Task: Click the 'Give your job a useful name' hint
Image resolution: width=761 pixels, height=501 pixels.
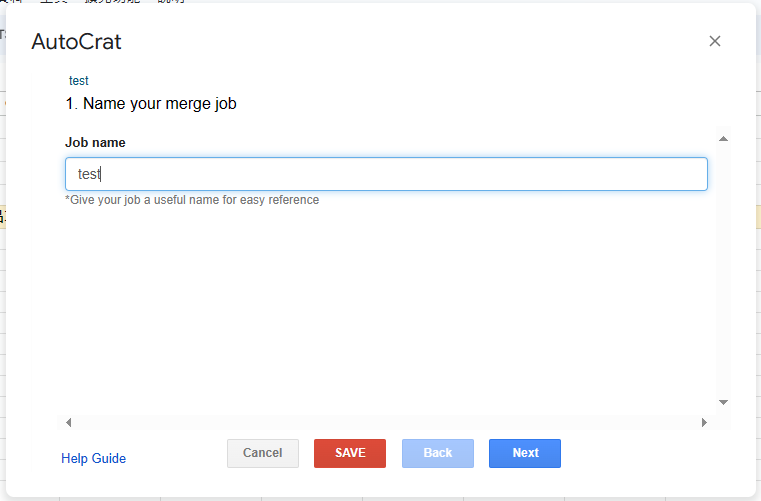Action: click(192, 200)
